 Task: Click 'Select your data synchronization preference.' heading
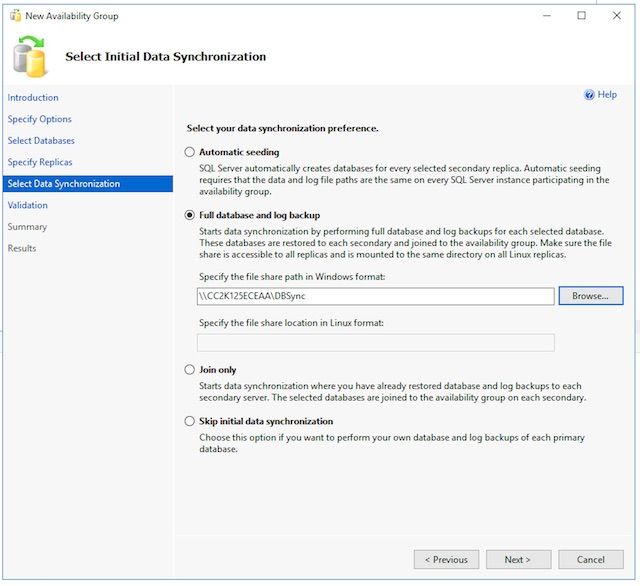pyautogui.click(x=282, y=129)
